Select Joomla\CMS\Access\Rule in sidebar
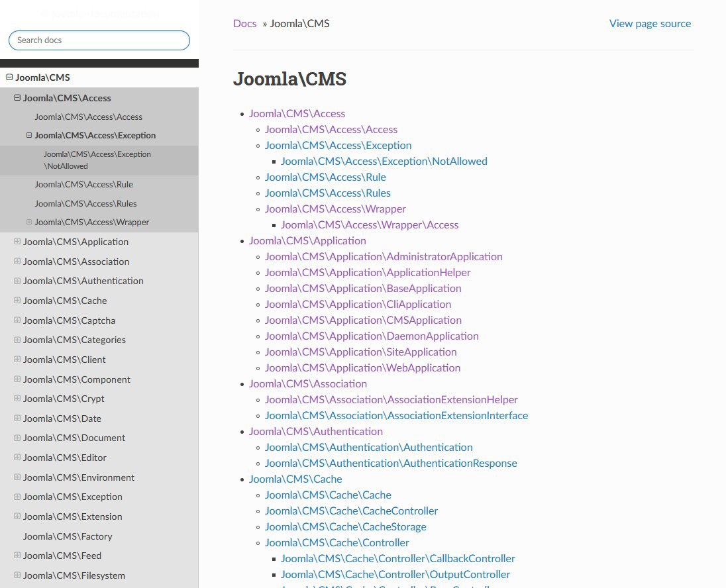The width and height of the screenshot is (726, 588). tap(84, 184)
